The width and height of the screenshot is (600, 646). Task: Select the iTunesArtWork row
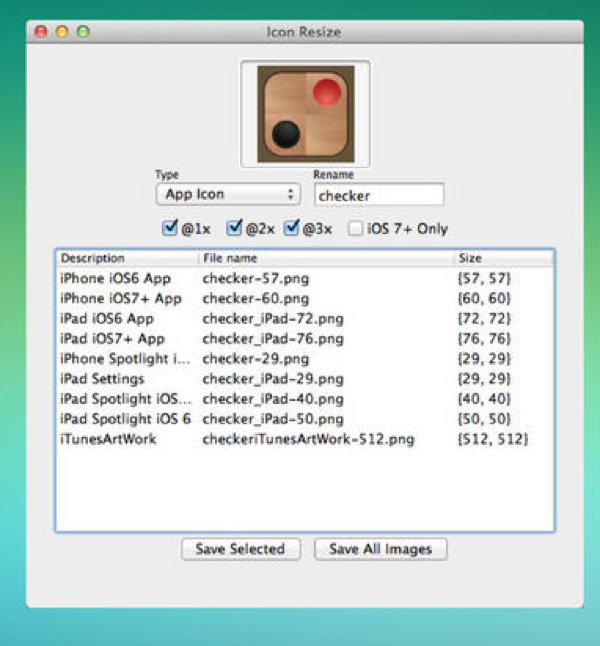305,439
